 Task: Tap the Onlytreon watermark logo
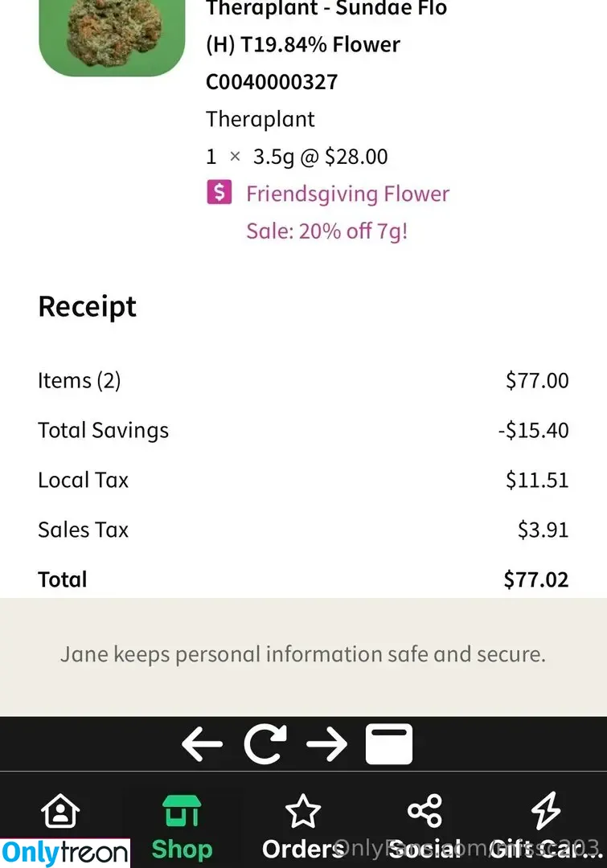(x=65, y=853)
